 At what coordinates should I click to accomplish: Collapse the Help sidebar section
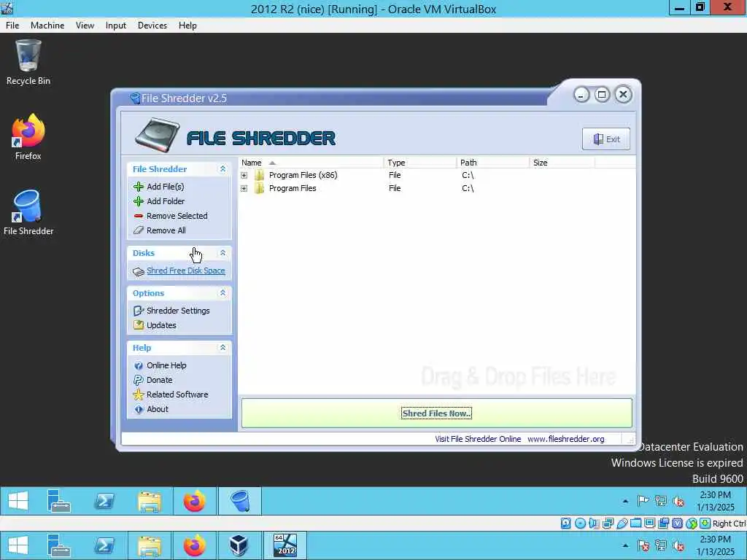(222, 348)
